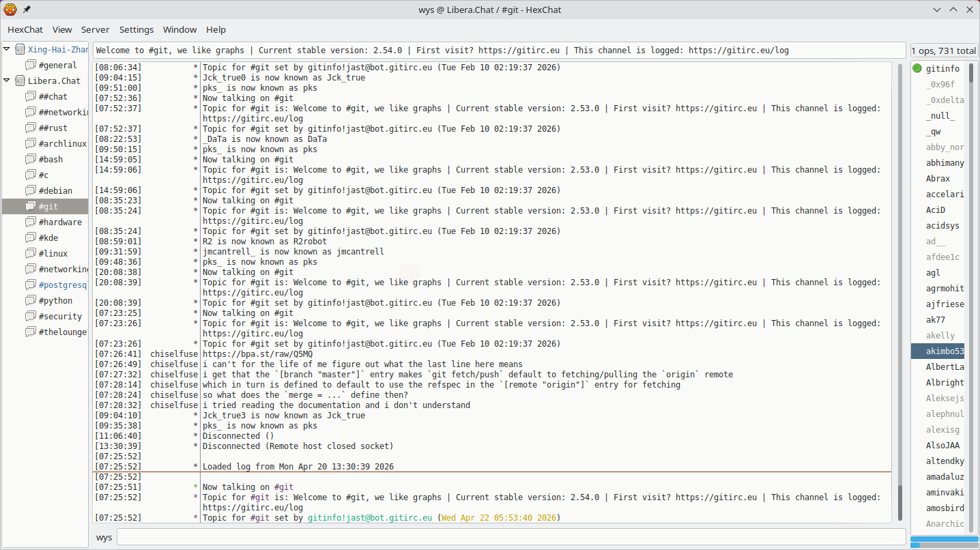Click the Libera.Chat server network icon
This screenshot has width=980, height=550.
pyautogui.click(x=20, y=81)
